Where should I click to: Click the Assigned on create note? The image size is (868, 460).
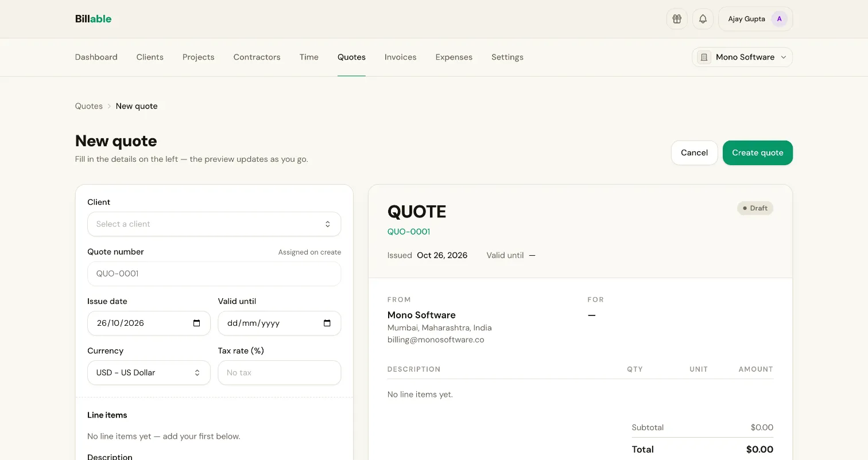tap(309, 252)
